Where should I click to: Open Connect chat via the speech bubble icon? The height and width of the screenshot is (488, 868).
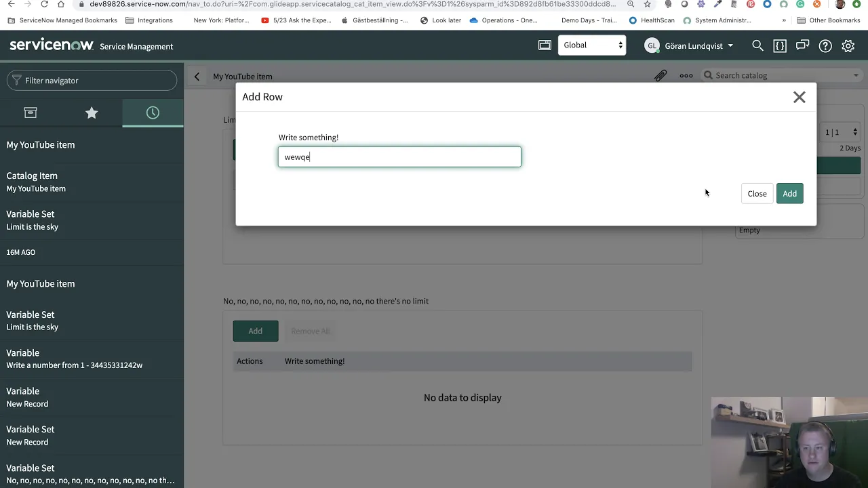tap(803, 46)
